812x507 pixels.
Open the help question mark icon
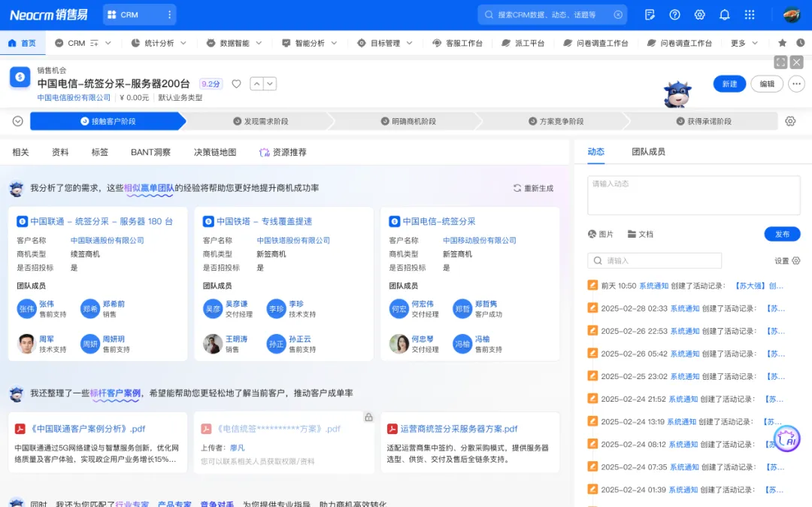point(674,14)
